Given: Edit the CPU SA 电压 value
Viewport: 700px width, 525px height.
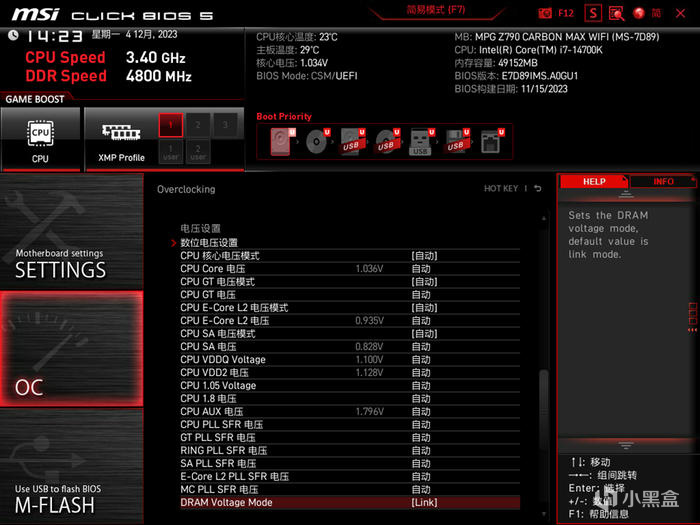Looking at the screenshot, I should [x=421, y=346].
